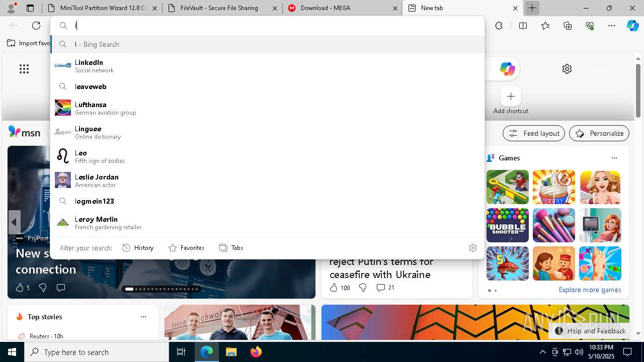Screen dimensions: 644x362
Task: Select Leslie Jordan suggestion
Action: point(268,180)
